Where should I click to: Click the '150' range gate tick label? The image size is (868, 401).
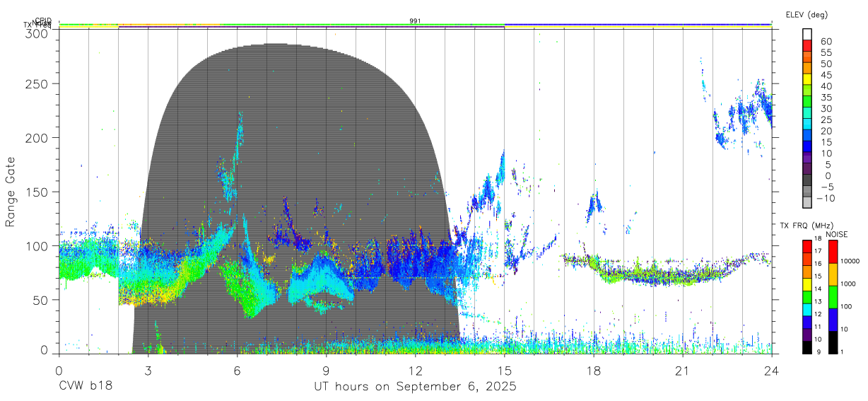(x=38, y=192)
